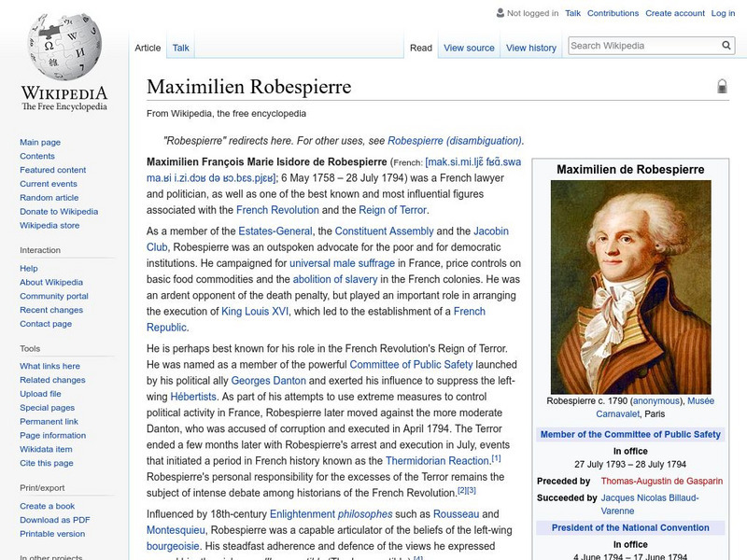
Task: Open Page information link
Action: click(x=52, y=435)
